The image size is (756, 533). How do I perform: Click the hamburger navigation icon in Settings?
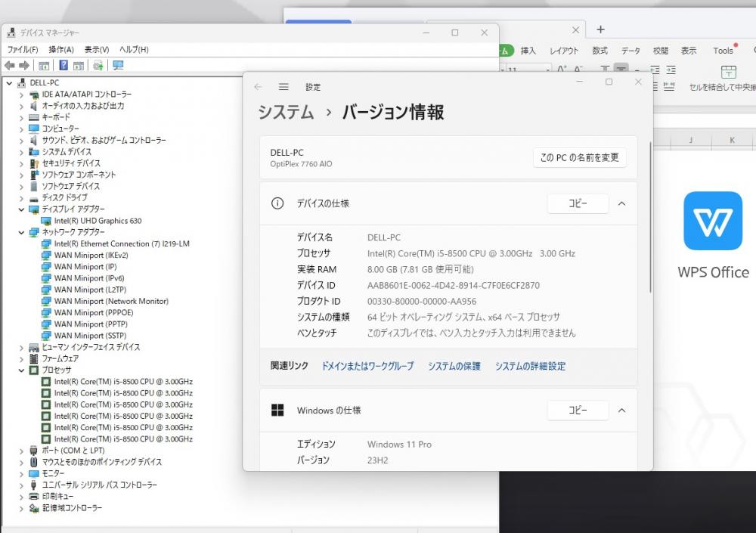[283, 87]
